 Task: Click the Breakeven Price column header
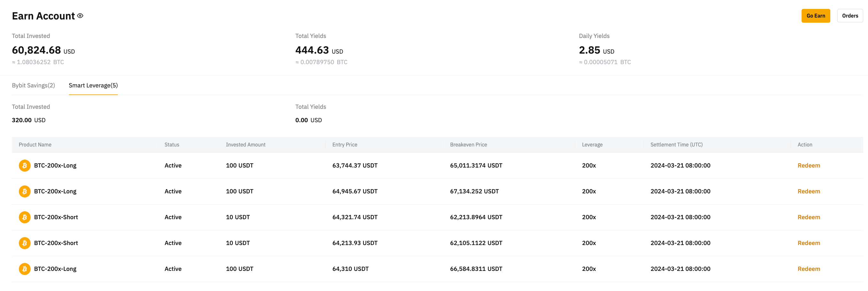(x=468, y=145)
